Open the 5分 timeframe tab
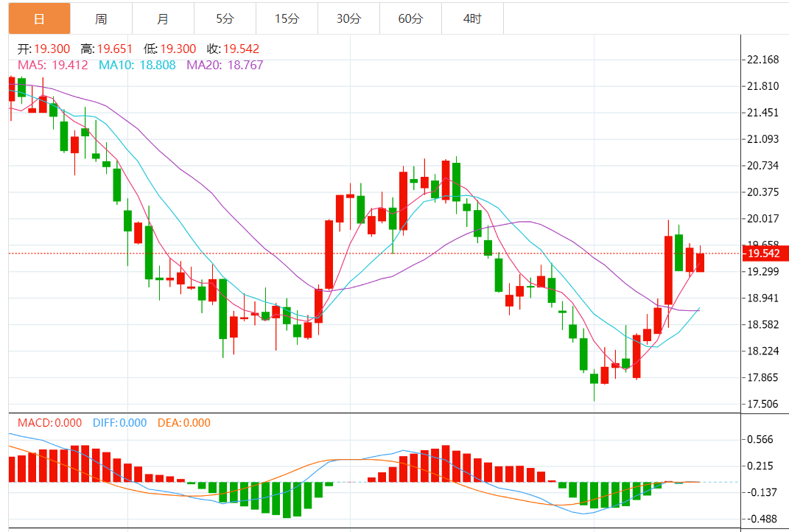 coord(225,18)
